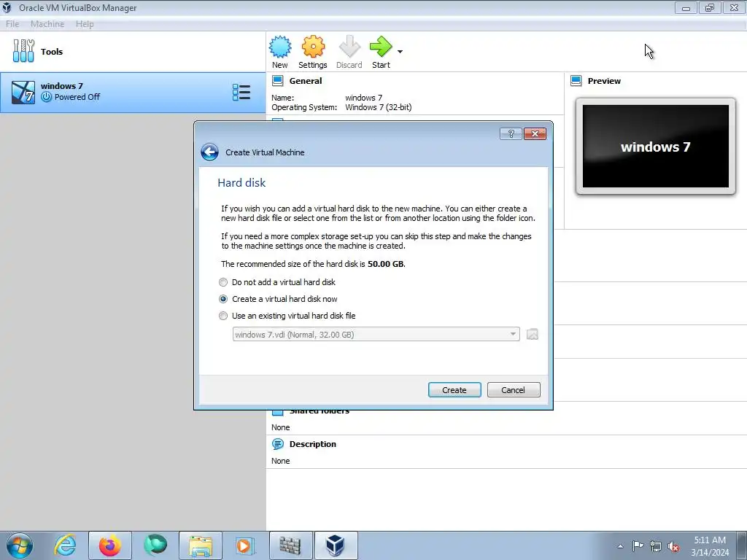Open Windows Explorer folder taskbar icon
Image resolution: width=747 pixels, height=560 pixels.
coord(201,545)
